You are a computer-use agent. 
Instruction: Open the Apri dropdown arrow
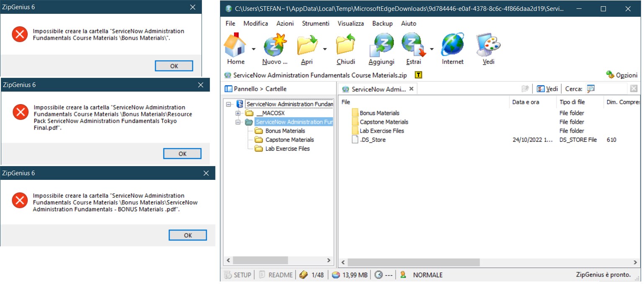pos(325,49)
